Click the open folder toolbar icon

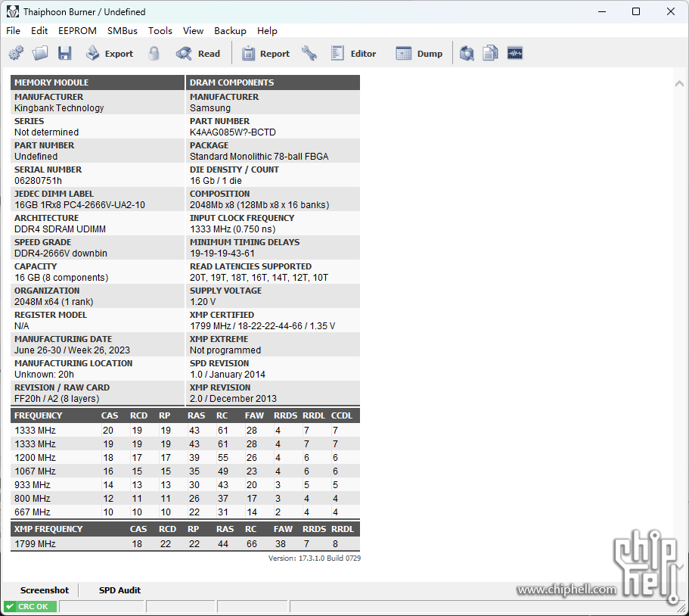(40, 54)
